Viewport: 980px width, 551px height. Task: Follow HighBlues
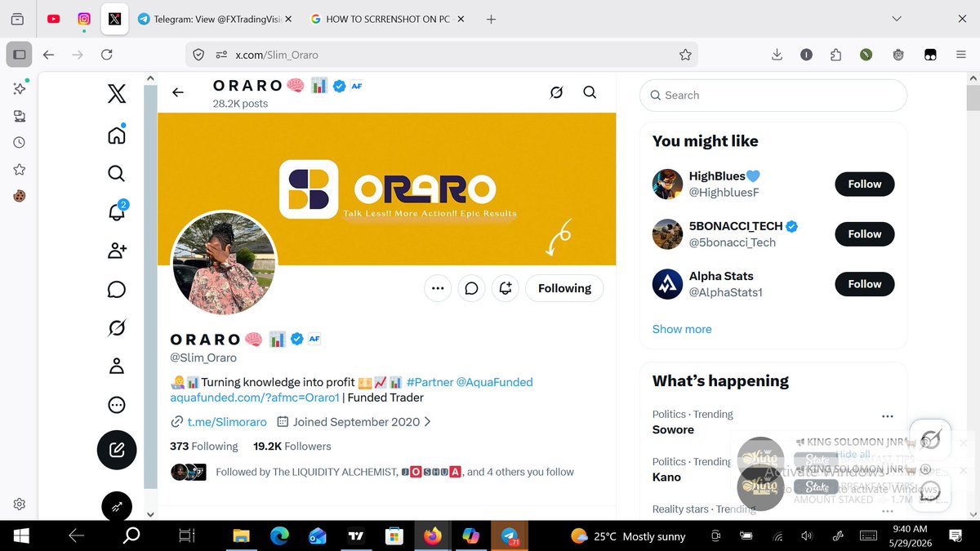pyautogui.click(x=864, y=184)
